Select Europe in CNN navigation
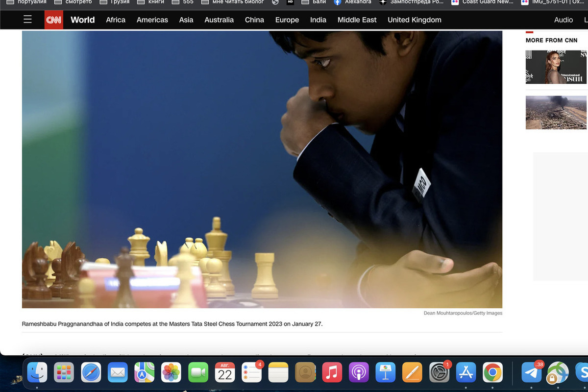Screen dimensions: 588x392 (x=287, y=20)
